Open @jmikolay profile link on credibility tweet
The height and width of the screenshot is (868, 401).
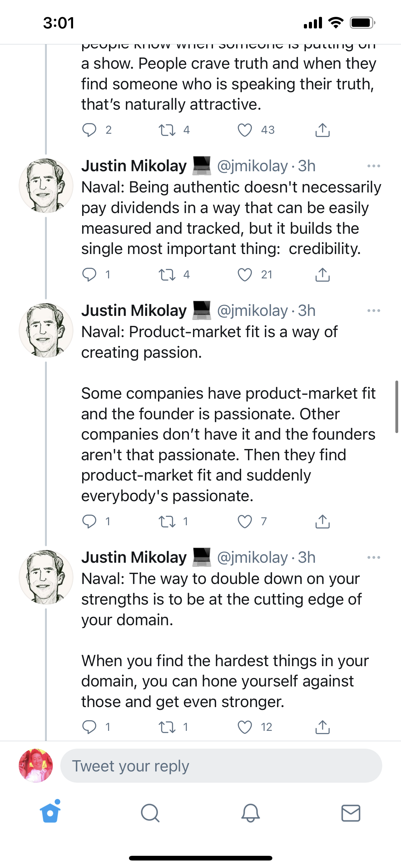[x=252, y=166]
